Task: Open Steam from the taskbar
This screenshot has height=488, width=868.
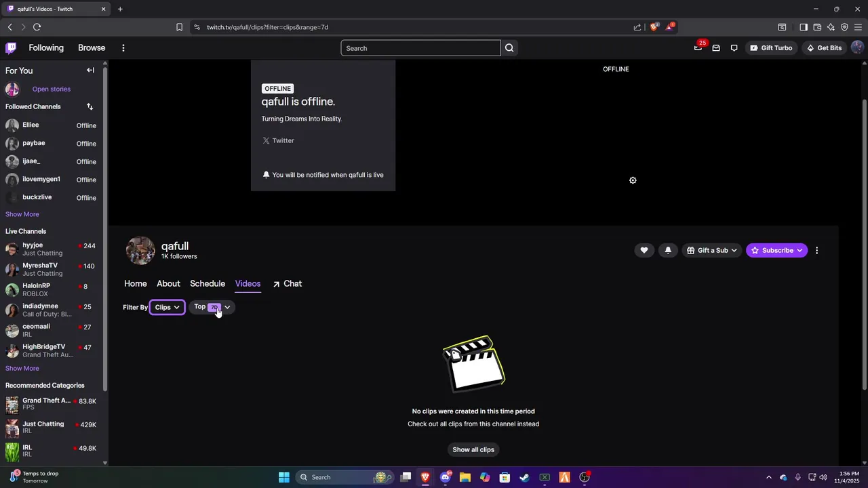Action: (x=524, y=477)
